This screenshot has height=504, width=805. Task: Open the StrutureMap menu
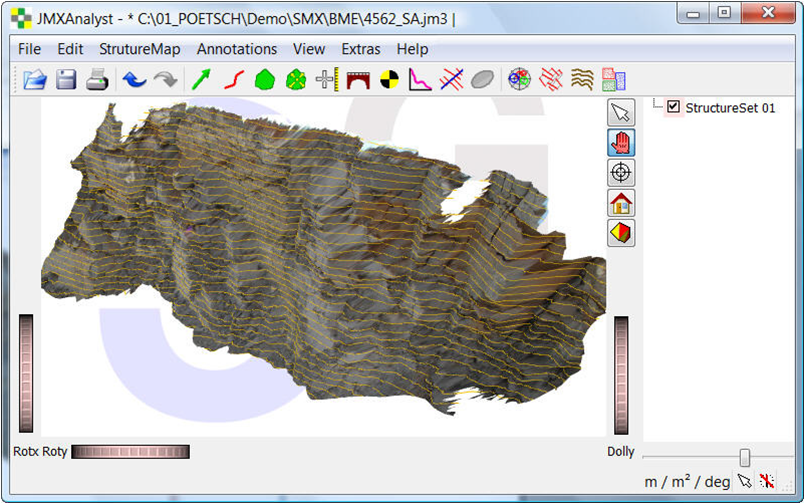click(140, 49)
